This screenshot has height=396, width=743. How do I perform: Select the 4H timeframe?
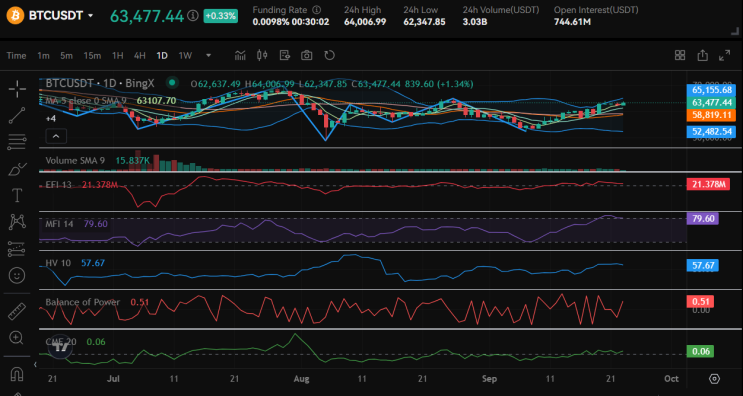click(x=139, y=55)
